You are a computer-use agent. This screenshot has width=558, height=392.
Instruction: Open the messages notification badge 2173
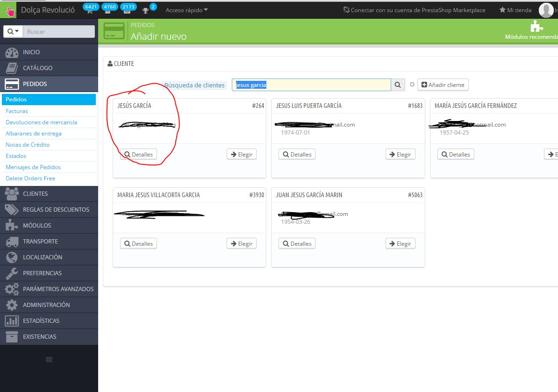click(x=128, y=7)
